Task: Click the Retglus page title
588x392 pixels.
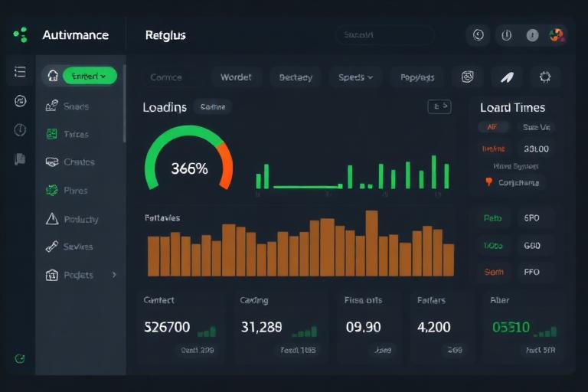Action: [165, 35]
